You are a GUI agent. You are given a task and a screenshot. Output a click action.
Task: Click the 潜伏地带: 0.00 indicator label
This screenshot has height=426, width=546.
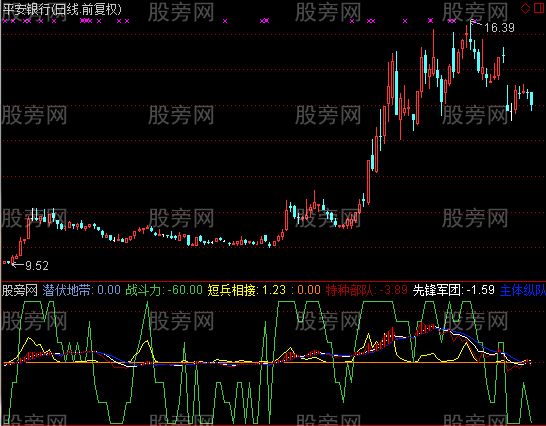click(x=81, y=290)
